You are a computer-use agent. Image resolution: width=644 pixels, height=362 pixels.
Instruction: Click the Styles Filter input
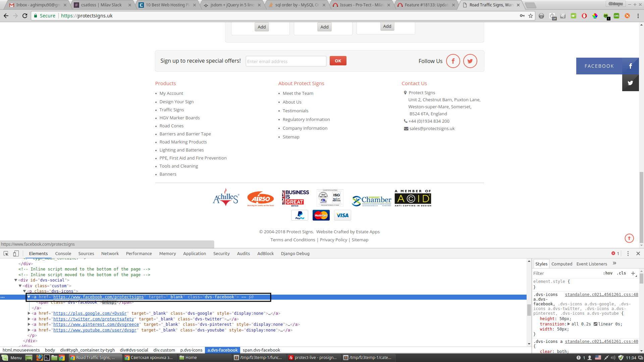pyautogui.click(x=566, y=273)
